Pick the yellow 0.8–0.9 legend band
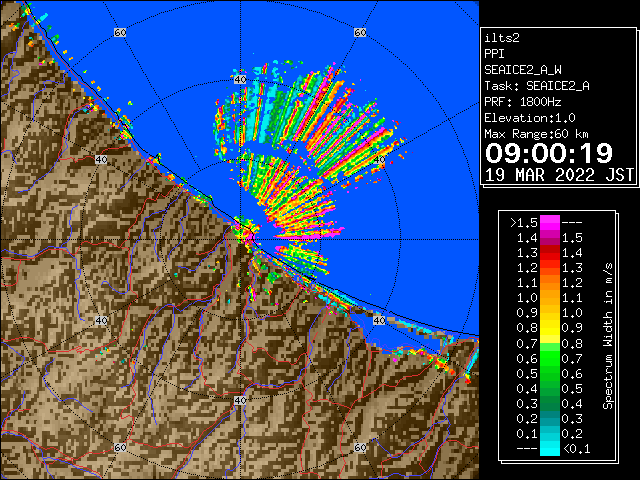The height and width of the screenshot is (480, 640). coord(550,328)
